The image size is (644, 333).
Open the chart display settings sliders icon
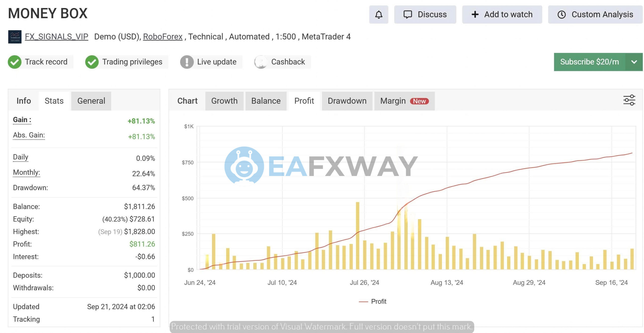coord(629,100)
